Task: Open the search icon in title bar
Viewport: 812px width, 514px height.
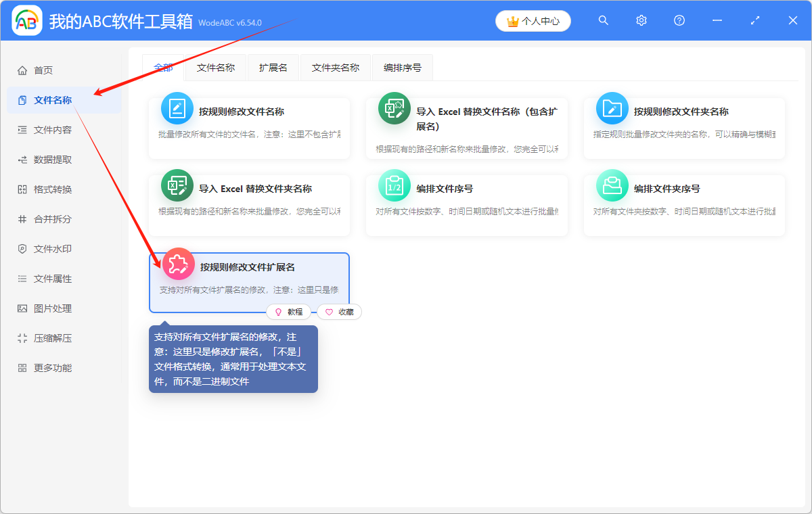Action: click(x=603, y=20)
